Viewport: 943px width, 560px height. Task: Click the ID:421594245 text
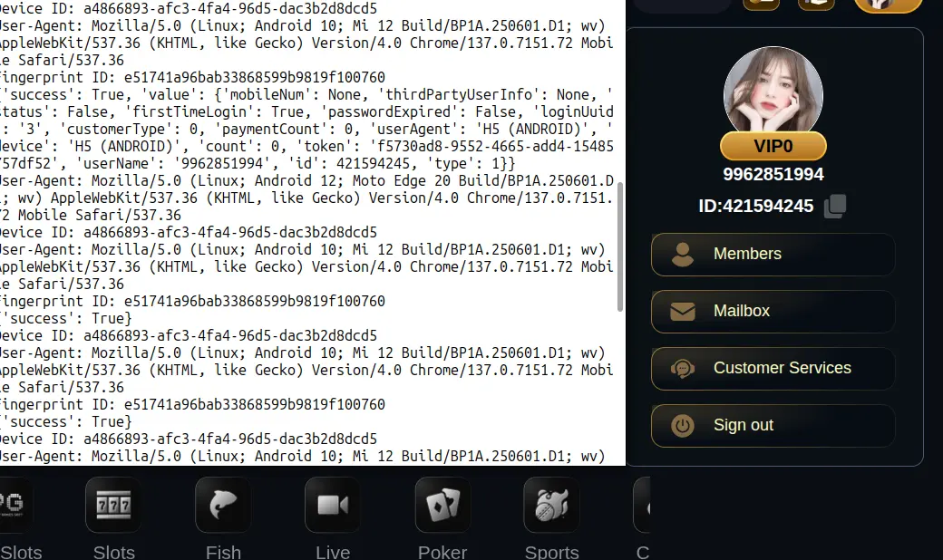point(756,206)
